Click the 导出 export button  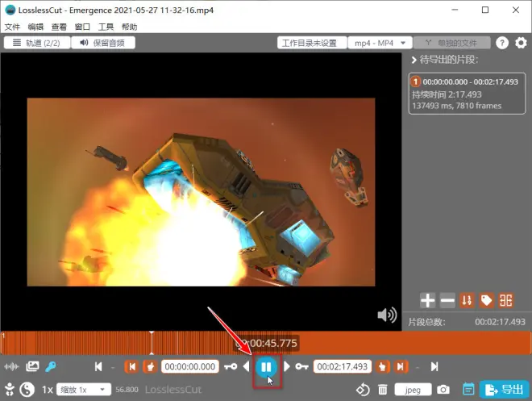pos(504,390)
